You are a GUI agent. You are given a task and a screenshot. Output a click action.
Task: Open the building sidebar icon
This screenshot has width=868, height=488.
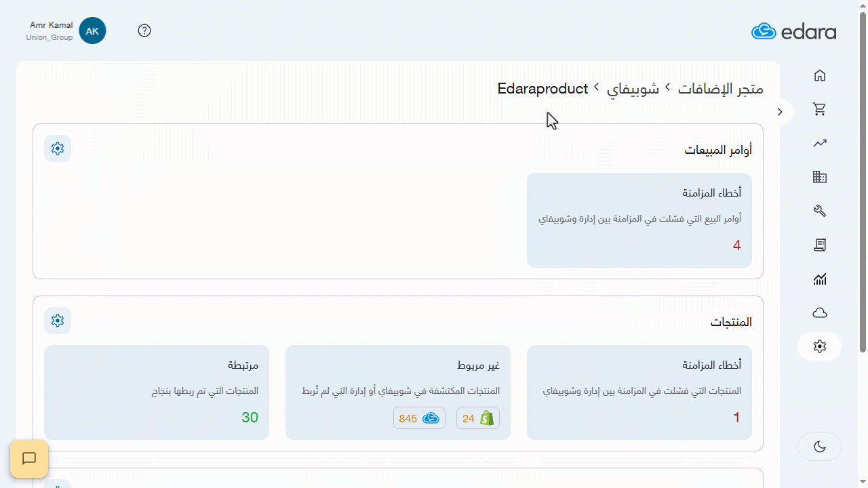tap(820, 177)
